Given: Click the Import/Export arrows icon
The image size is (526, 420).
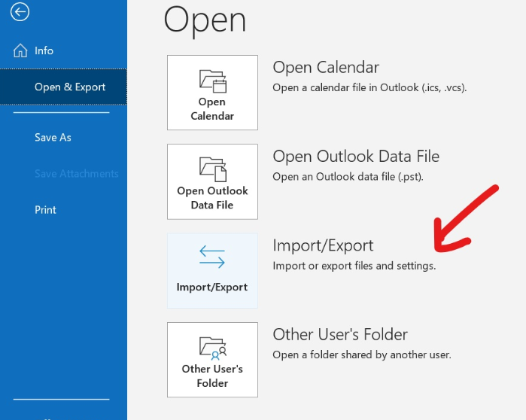Looking at the screenshot, I should [212, 257].
